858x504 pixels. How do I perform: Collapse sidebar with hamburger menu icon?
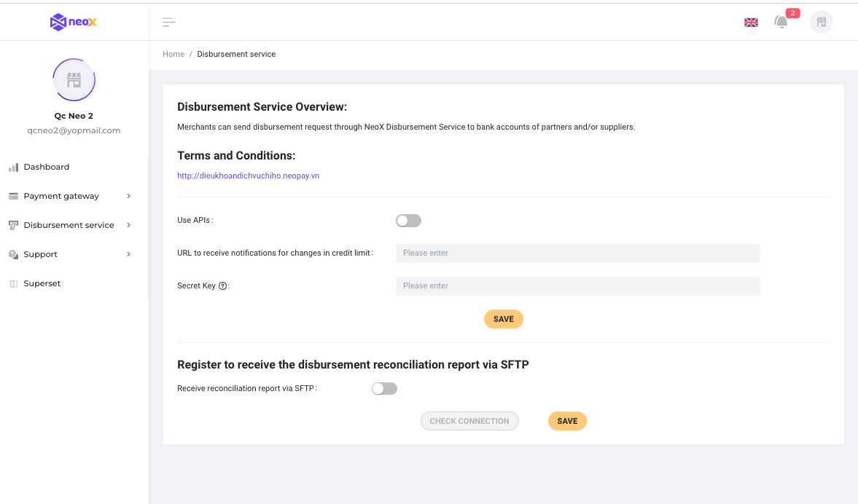coord(169,22)
